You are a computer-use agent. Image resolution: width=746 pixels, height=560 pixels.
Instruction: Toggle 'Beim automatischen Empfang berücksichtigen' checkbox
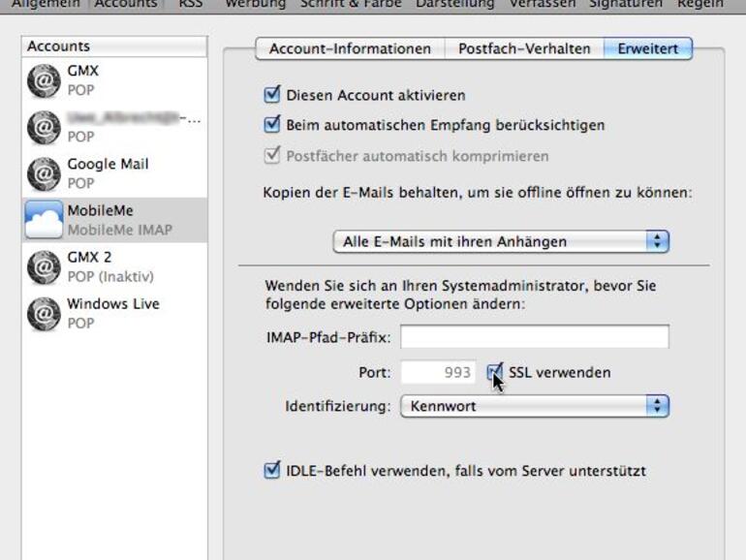271,125
